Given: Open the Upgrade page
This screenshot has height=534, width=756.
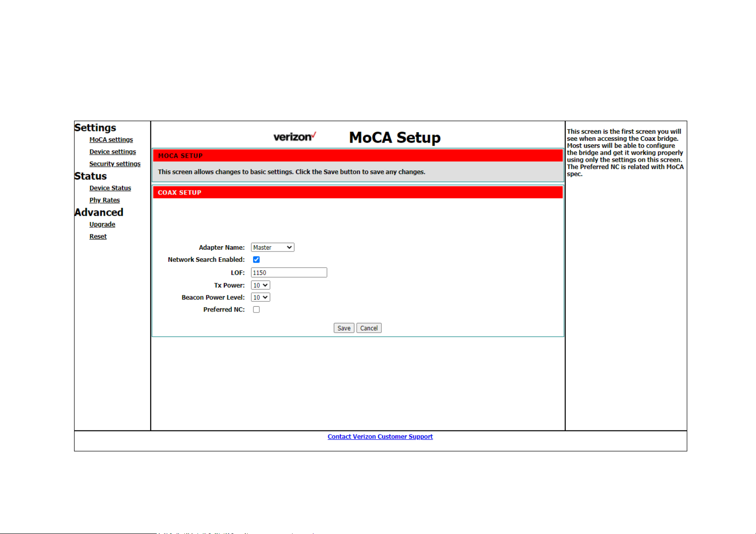Looking at the screenshot, I should pos(102,225).
